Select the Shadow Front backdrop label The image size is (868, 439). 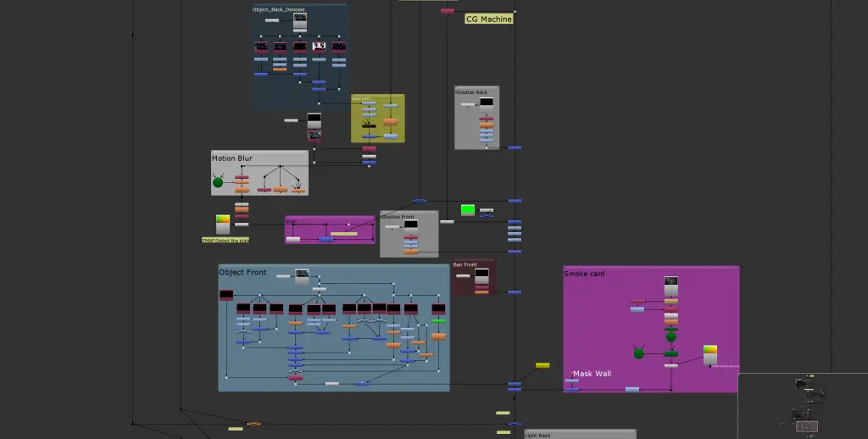(x=398, y=216)
